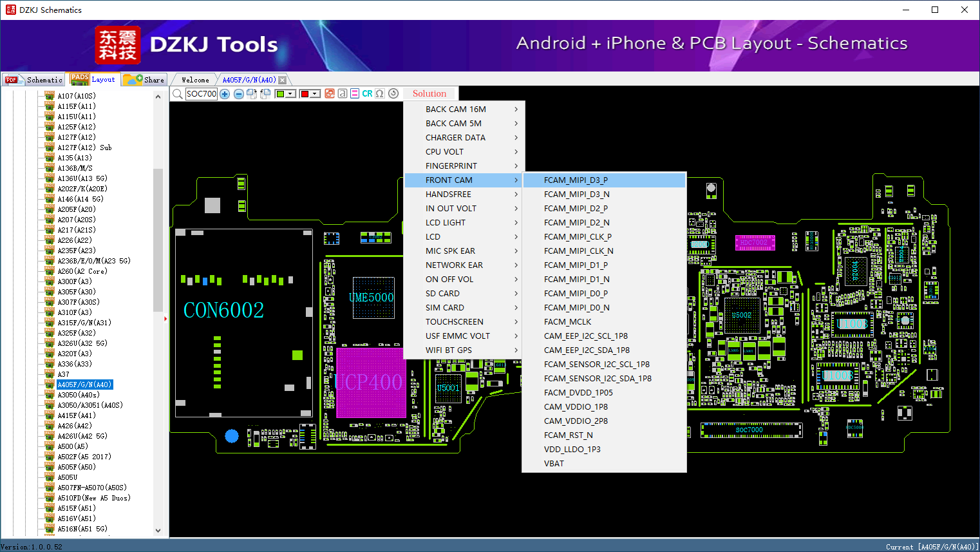Open the MIC SPK EAR menu entry
Screen dimensions: 980x552
(464, 251)
